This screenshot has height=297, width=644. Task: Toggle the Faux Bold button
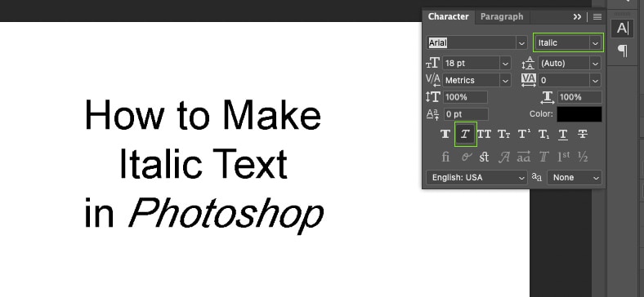tap(445, 134)
